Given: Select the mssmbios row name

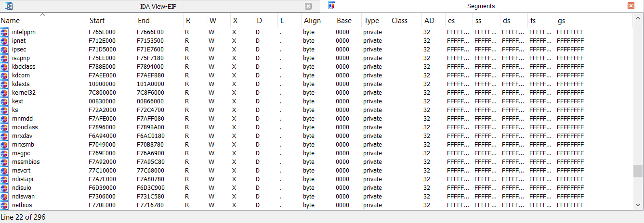Looking at the screenshot, I should [26, 162].
